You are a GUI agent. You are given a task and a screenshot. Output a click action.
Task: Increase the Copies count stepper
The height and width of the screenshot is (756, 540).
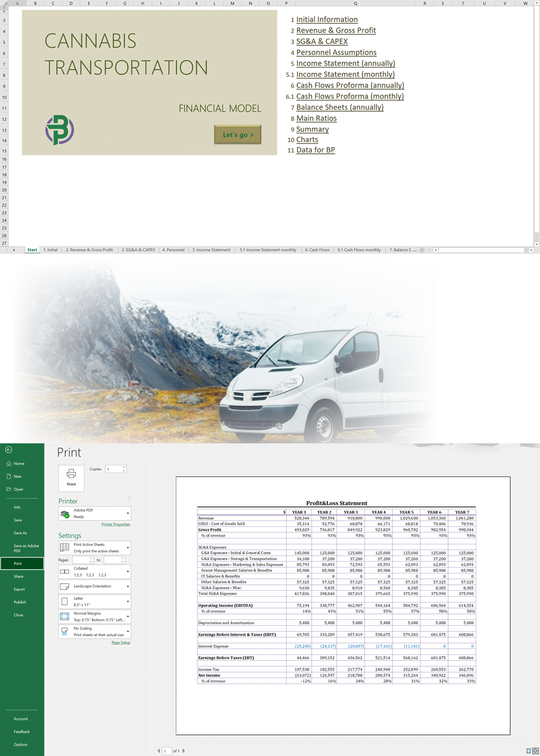[124, 467]
